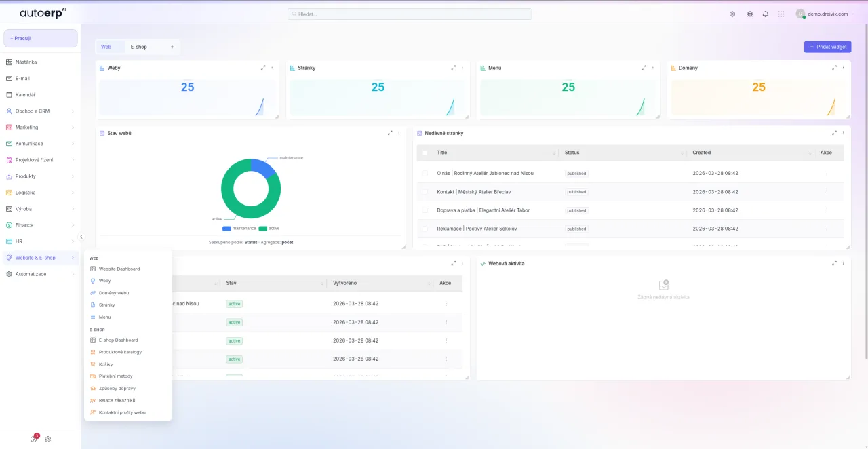Expand the Stav webů widget fullscreen
This screenshot has height=449, width=868.
coord(390,133)
